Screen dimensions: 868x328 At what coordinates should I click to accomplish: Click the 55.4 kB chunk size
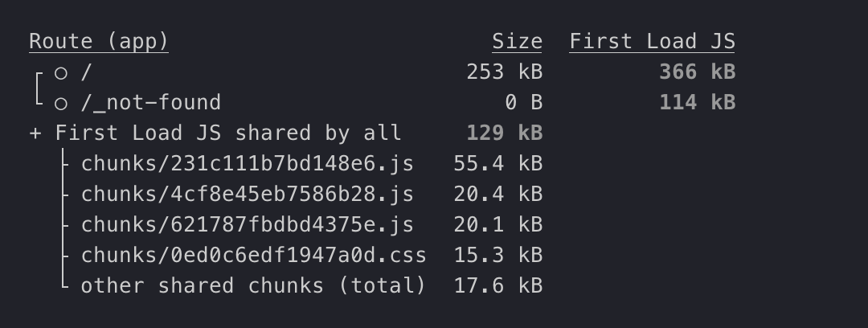[497, 164]
